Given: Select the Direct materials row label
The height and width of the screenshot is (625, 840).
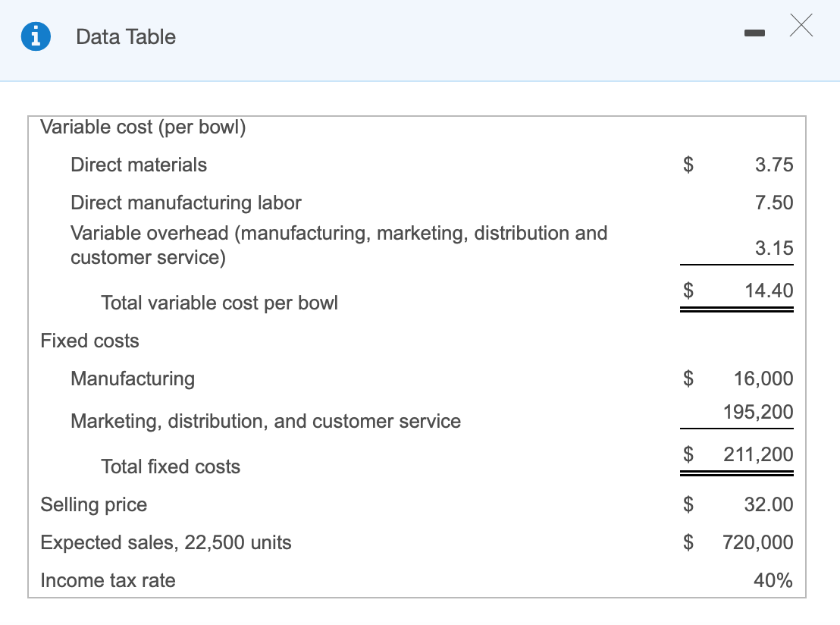Looking at the screenshot, I should pos(138,165).
